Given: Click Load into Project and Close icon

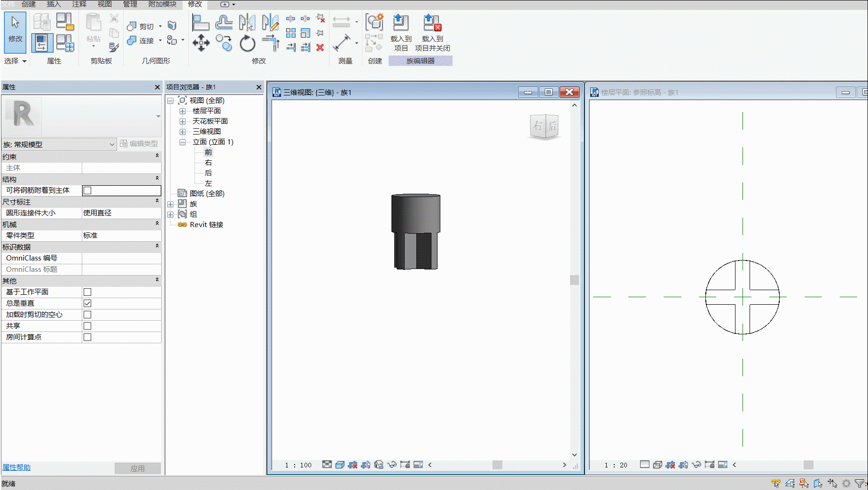Looking at the screenshot, I should [432, 33].
